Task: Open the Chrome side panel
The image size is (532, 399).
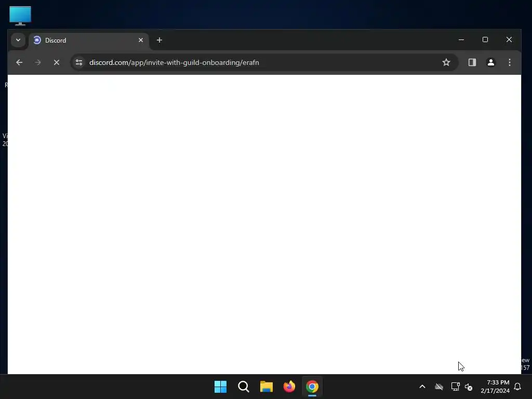Action: pos(472,62)
